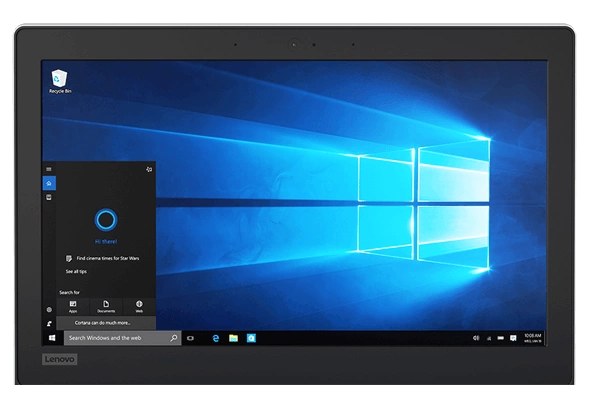Click the icon at Cortana panel top-right
Viewport: 590px width, 408px height.
tap(149, 169)
